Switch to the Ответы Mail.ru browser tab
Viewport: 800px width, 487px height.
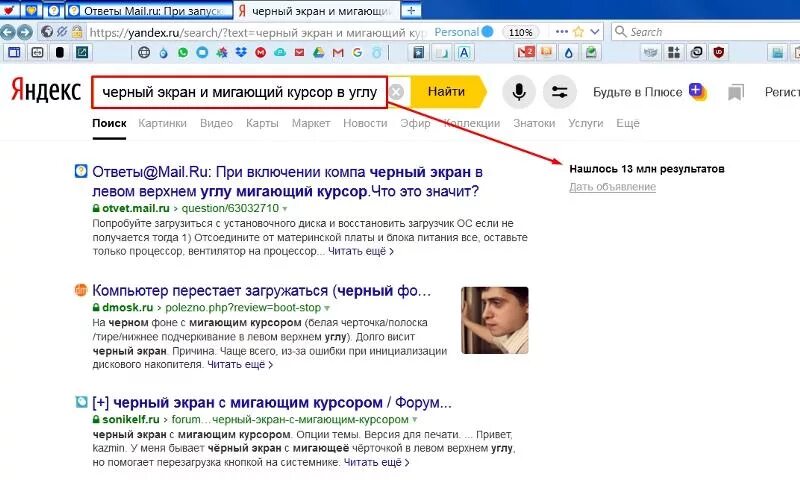(x=150, y=11)
